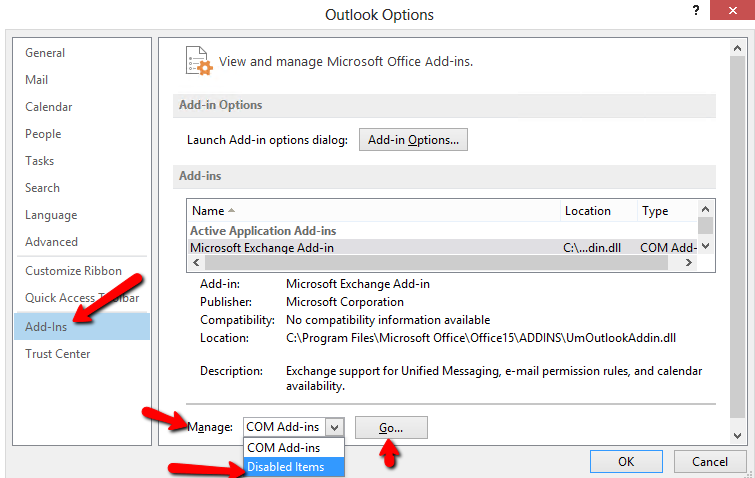Click the Help question mark icon
The width and height of the screenshot is (755, 478).
click(696, 10)
